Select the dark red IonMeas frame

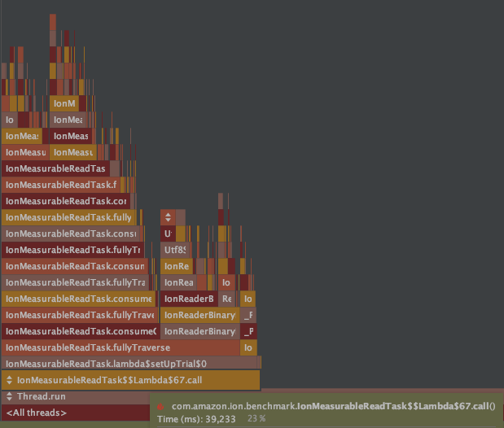(x=71, y=136)
